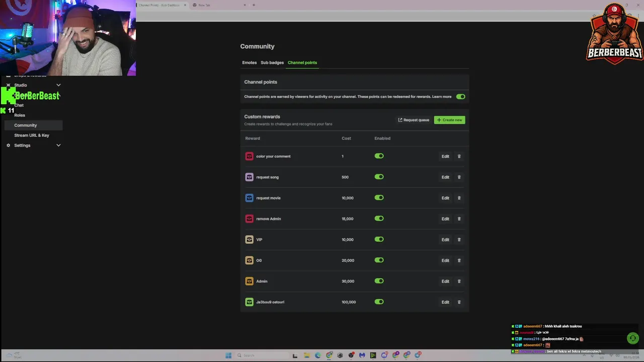Delete the 'remove Admin' reward

coord(459,219)
